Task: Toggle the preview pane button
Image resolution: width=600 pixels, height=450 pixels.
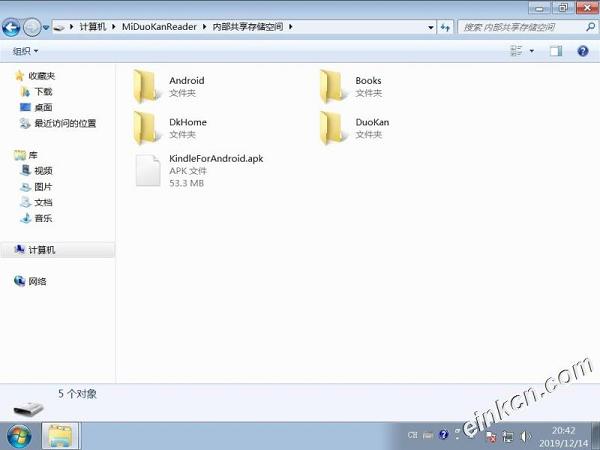Action: point(556,51)
